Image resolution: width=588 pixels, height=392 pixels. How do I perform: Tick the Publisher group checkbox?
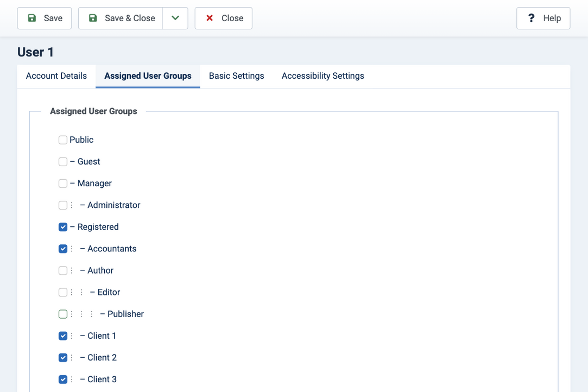(63, 314)
